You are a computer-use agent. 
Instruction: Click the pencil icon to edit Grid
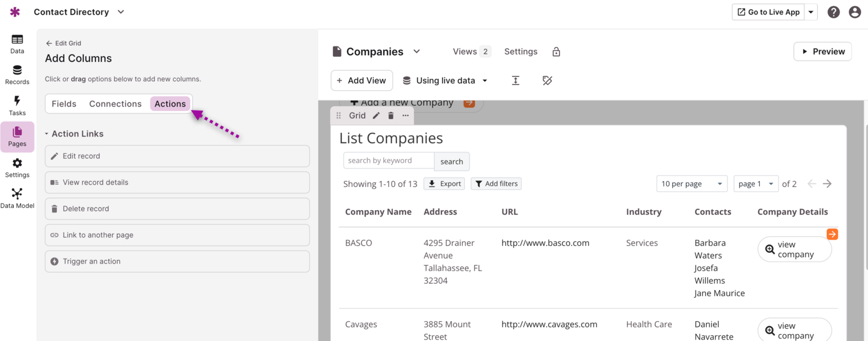click(x=376, y=116)
